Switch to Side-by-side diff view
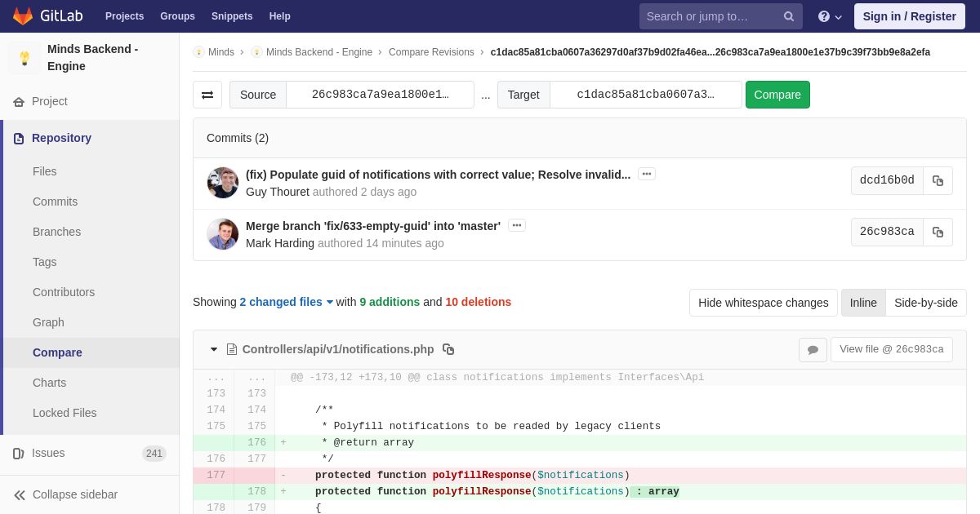980x514 pixels. [x=926, y=303]
